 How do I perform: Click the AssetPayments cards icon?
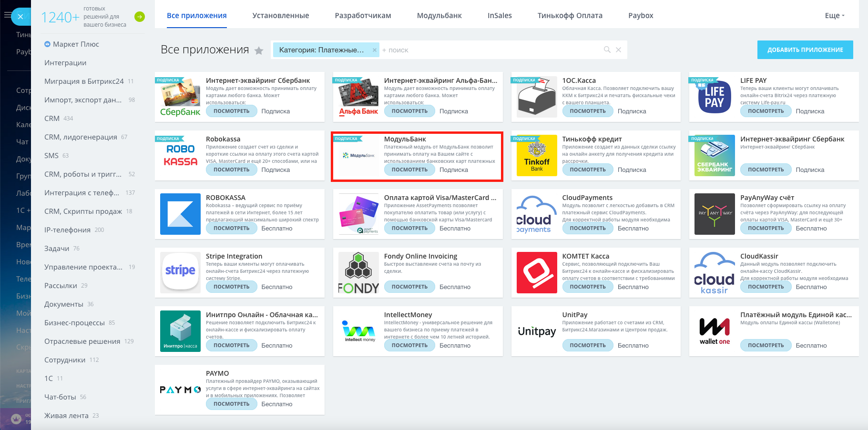pyautogui.click(x=358, y=214)
